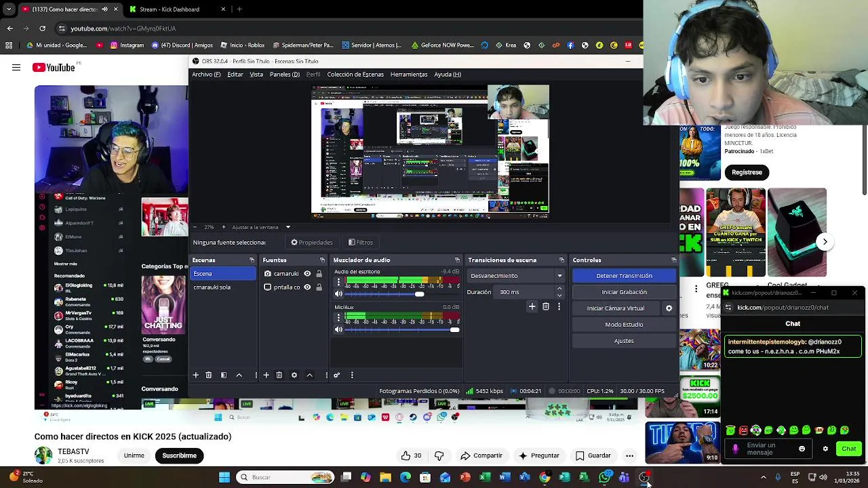Image resolution: width=868 pixels, height=488 pixels.
Task: Open the YouTube hamburger guide menu
Action: pyautogui.click(x=16, y=67)
